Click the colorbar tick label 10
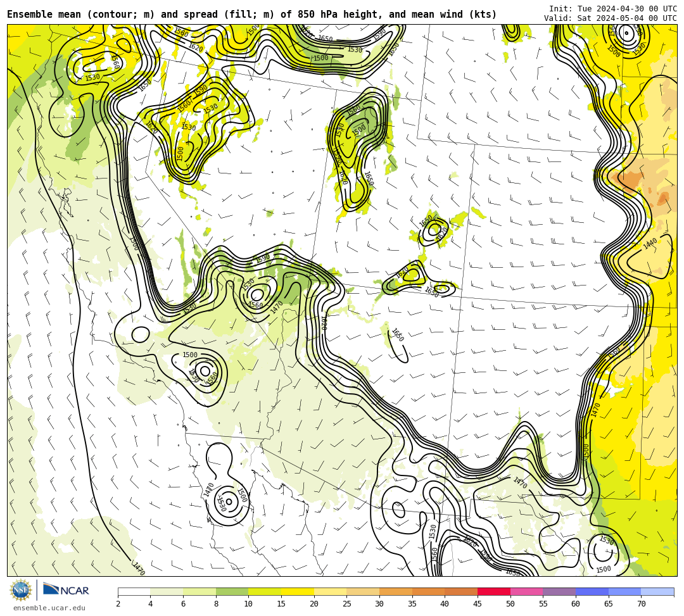Screen dimensions: 684x616 coord(249,604)
